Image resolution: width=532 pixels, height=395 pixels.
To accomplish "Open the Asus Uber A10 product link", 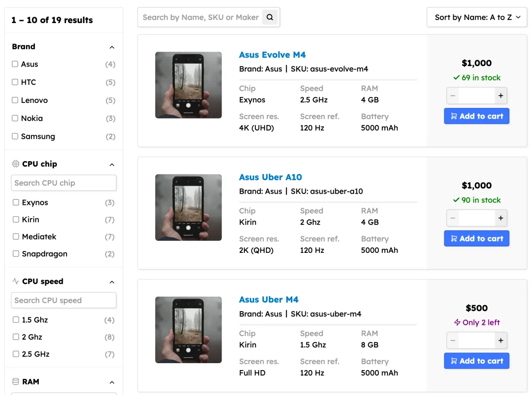I will pyautogui.click(x=270, y=177).
